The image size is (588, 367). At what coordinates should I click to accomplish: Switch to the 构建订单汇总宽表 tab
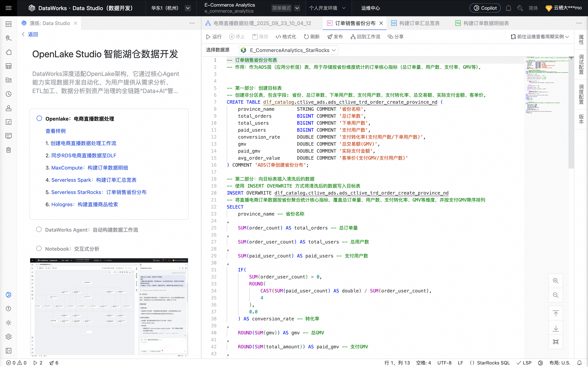[x=419, y=23]
